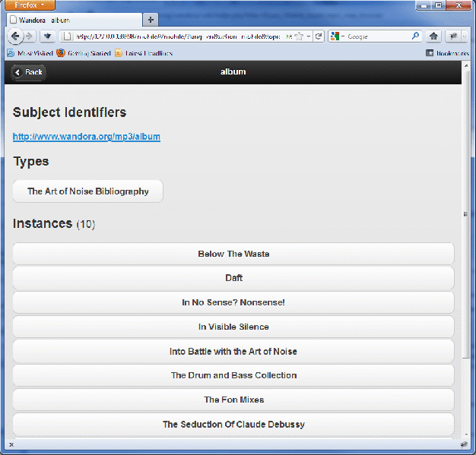Click the Firefox home icon

pos(434,36)
